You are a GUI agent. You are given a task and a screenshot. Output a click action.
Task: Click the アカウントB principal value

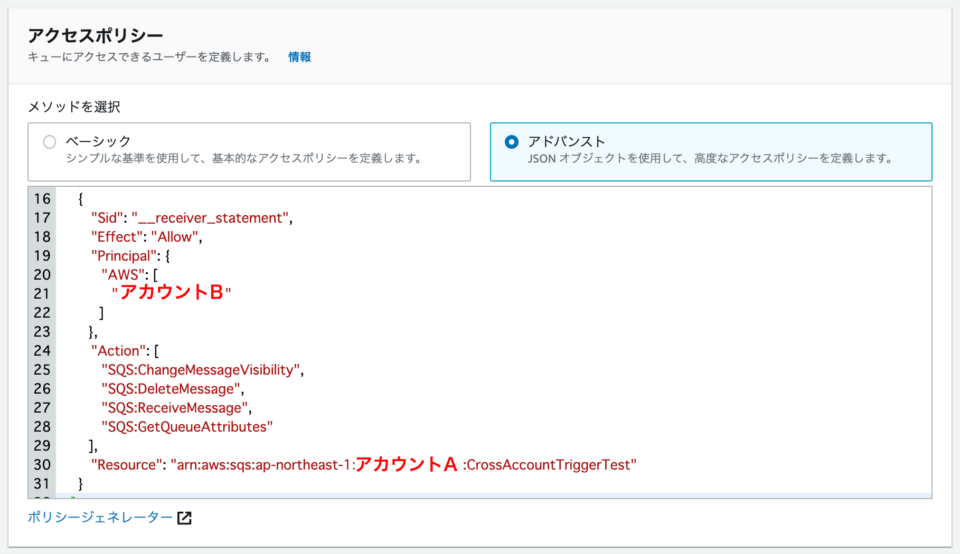click(x=171, y=293)
